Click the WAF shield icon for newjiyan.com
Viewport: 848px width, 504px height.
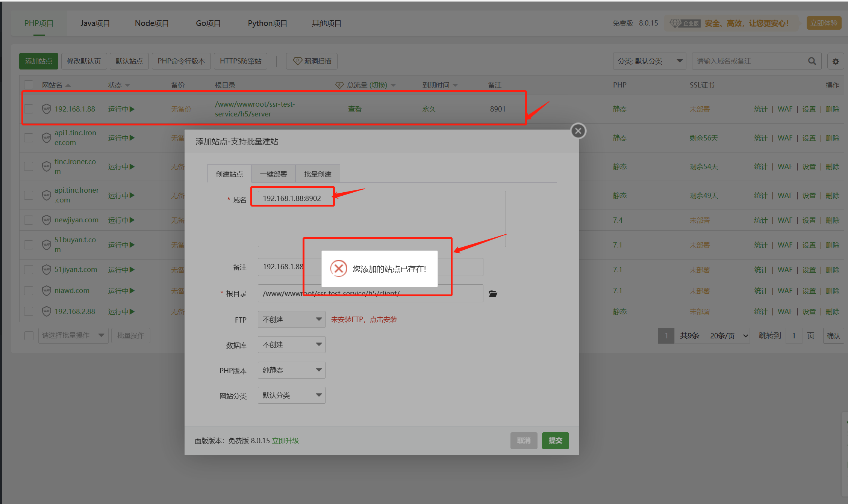pos(46,220)
